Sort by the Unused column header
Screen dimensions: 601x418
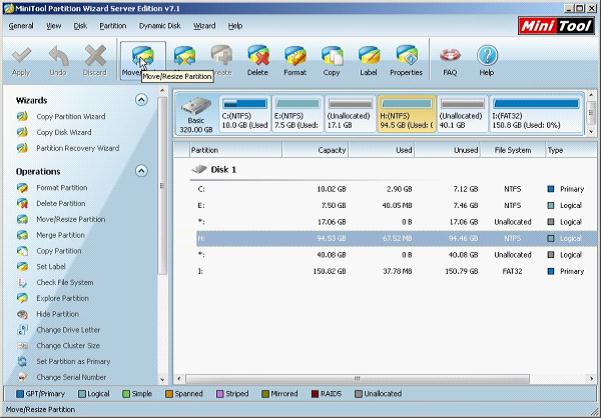point(447,150)
